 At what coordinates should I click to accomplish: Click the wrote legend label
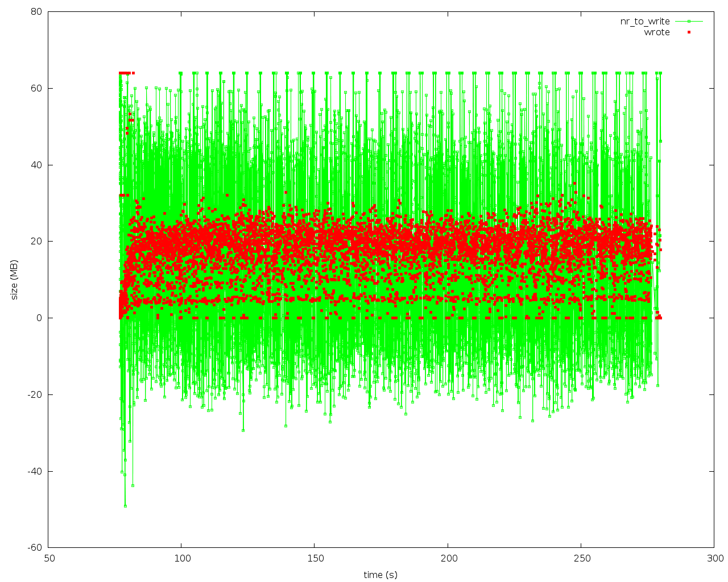pyautogui.click(x=657, y=32)
